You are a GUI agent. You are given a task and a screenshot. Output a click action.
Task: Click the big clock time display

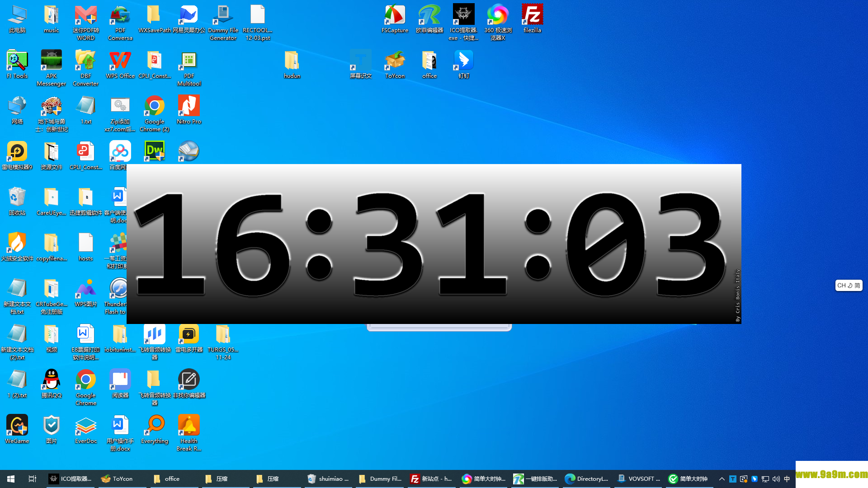(x=434, y=244)
